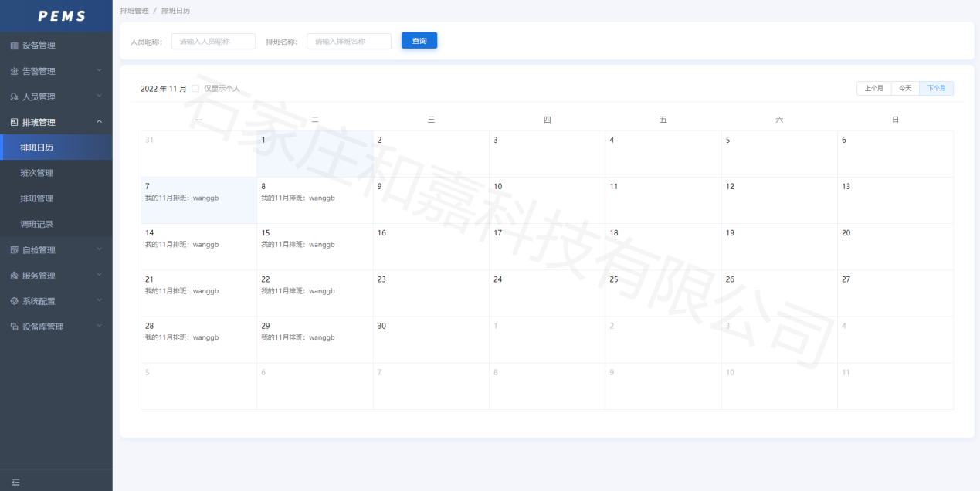This screenshot has width=980, height=491.
Task: Click the 设备库管理 sidebar icon
Action: coord(14,327)
